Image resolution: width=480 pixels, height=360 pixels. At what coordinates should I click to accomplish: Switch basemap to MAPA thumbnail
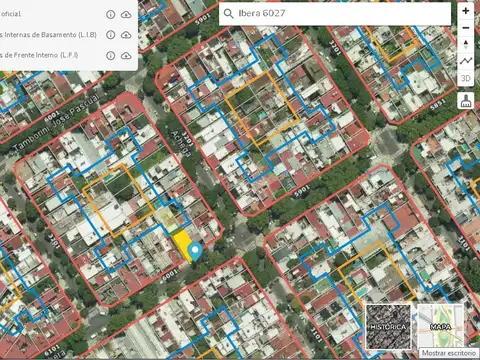tap(440, 327)
